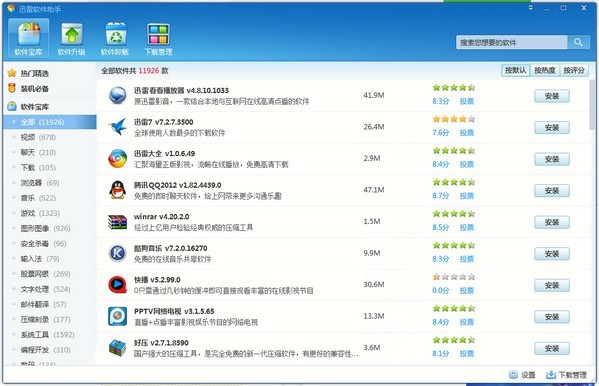Image resolution: width=599 pixels, height=386 pixels.
Task: Click the 快播 app icon
Action: 117,285
